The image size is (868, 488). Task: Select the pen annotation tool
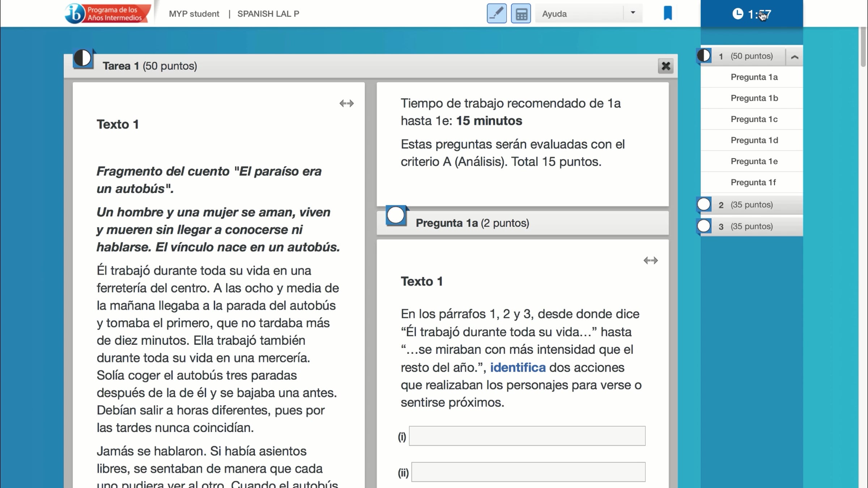[497, 14]
